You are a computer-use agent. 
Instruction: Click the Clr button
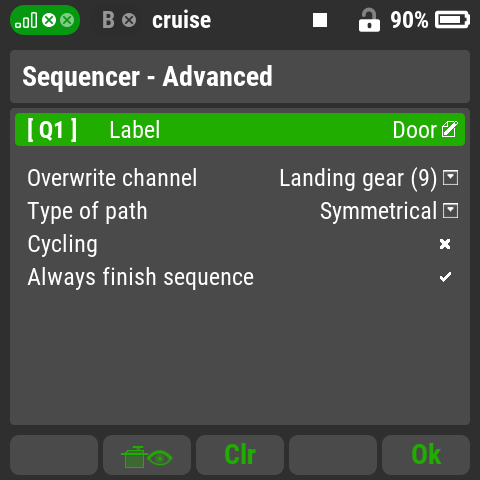pos(240,455)
